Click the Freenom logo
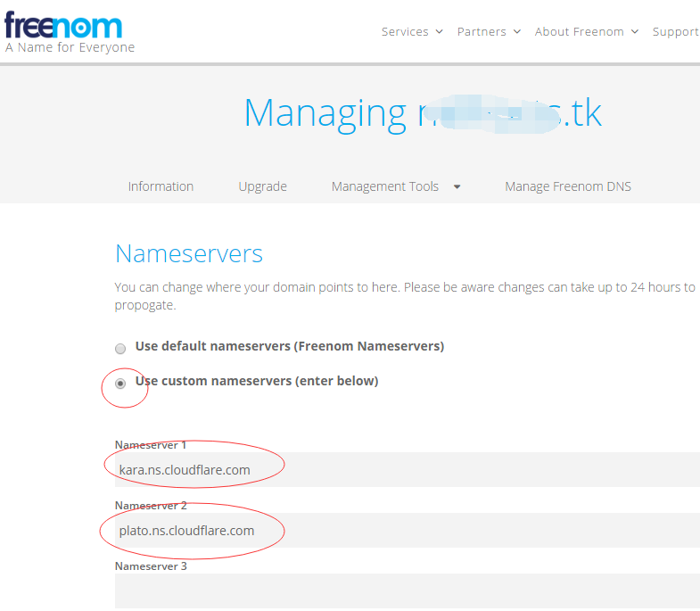This screenshot has height=611, width=700. click(63, 26)
